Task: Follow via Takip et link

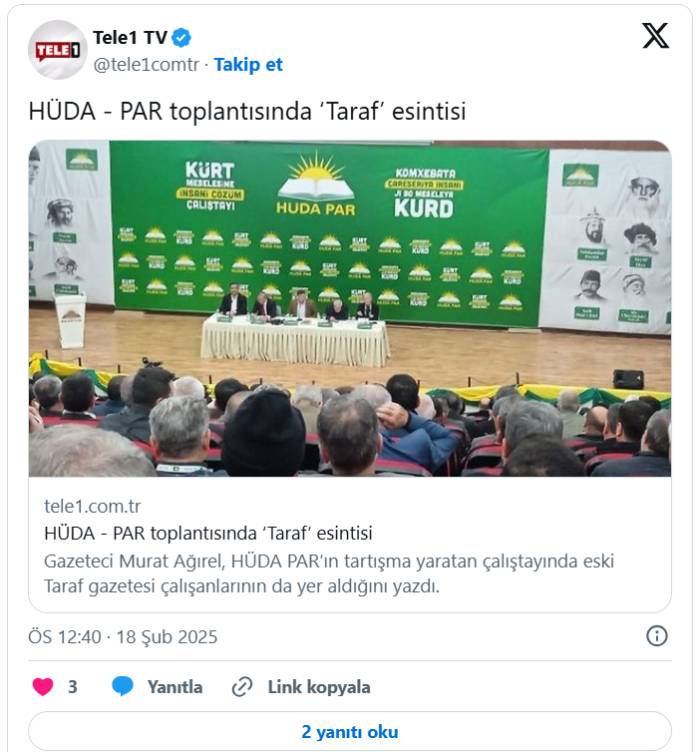Action: (x=248, y=65)
